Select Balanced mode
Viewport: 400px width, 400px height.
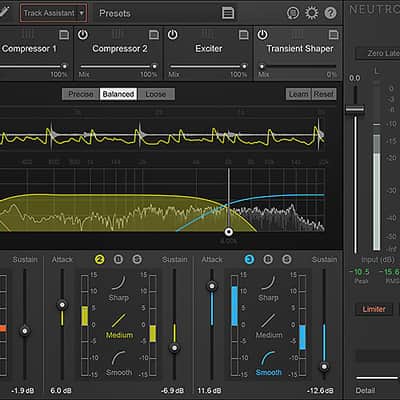pos(118,94)
